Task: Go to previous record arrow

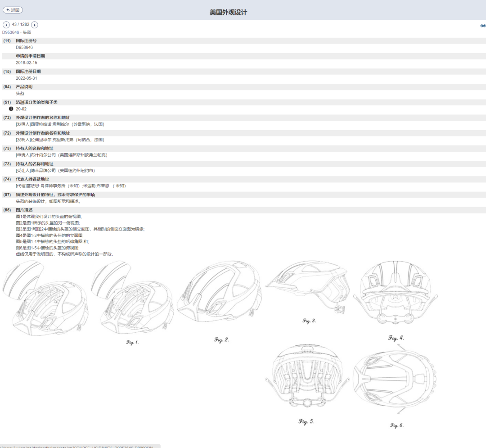Action: pos(6,25)
